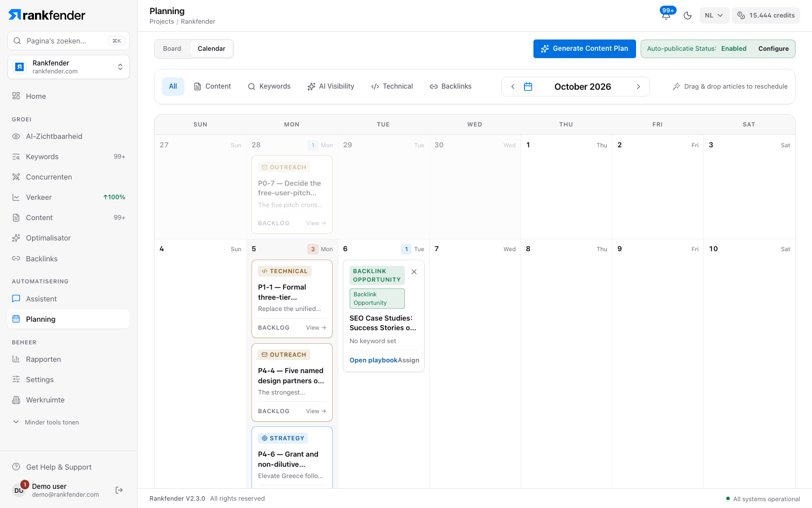Filter calendar by AI Visibility

click(330, 86)
